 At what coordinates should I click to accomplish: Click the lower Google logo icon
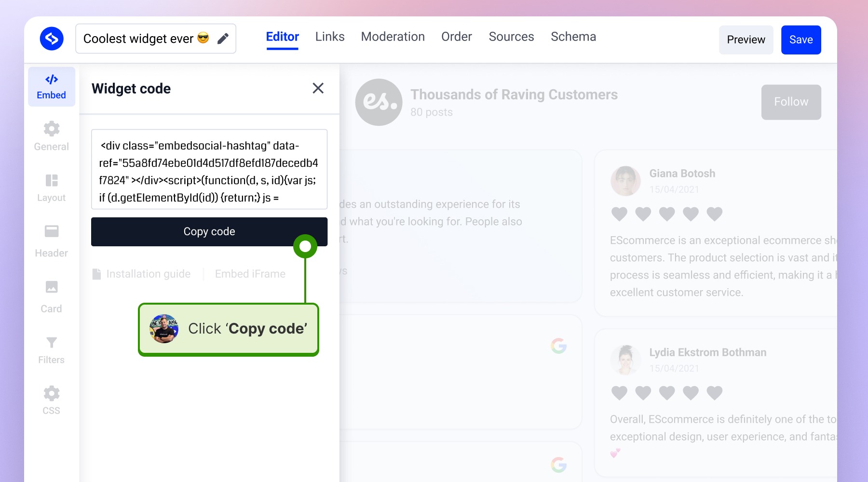558,465
